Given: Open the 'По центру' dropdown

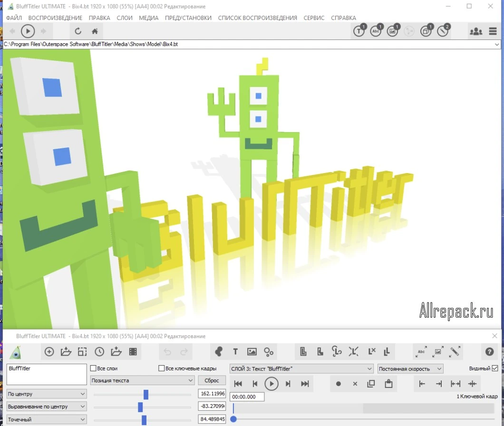Looking at the screenshot, I should (x=47, y=394).
